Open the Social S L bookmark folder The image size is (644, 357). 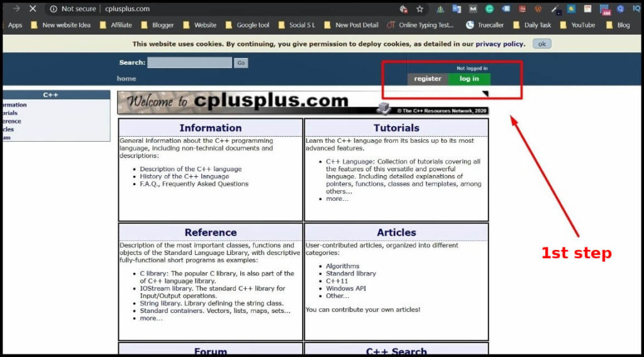[297, 25]
